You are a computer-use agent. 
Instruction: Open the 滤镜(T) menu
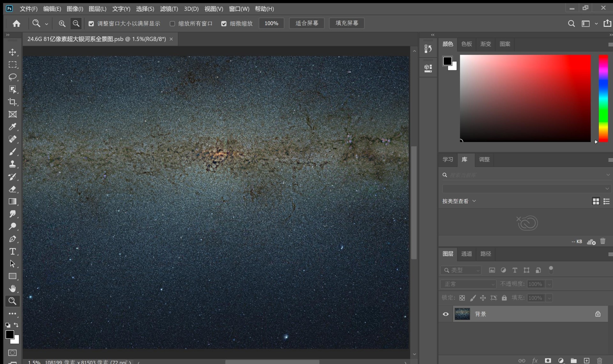click(169, 9)
